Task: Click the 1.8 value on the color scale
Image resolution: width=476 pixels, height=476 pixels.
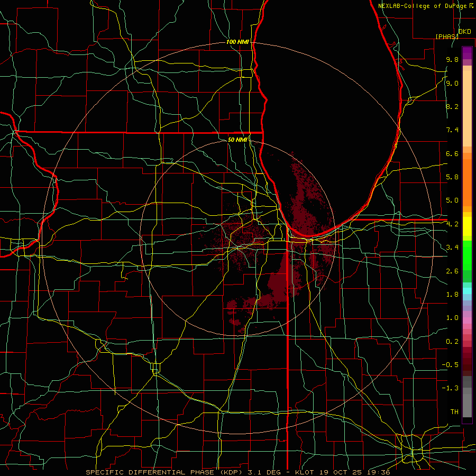Action: point(452,295)
